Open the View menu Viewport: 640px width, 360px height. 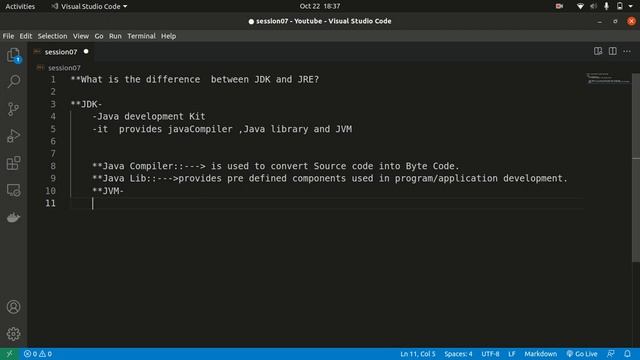[81, 36]
